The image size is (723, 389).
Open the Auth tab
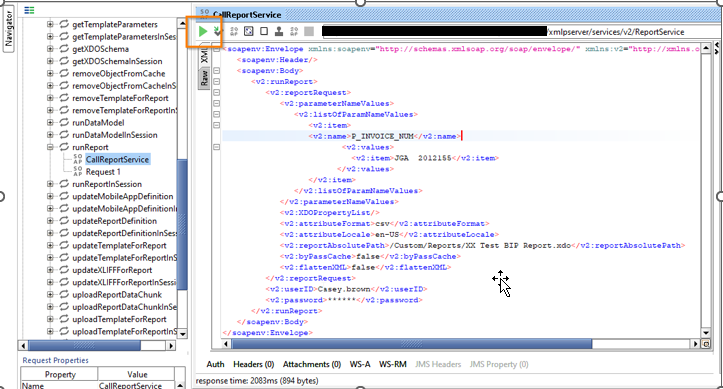pos(215,364)
